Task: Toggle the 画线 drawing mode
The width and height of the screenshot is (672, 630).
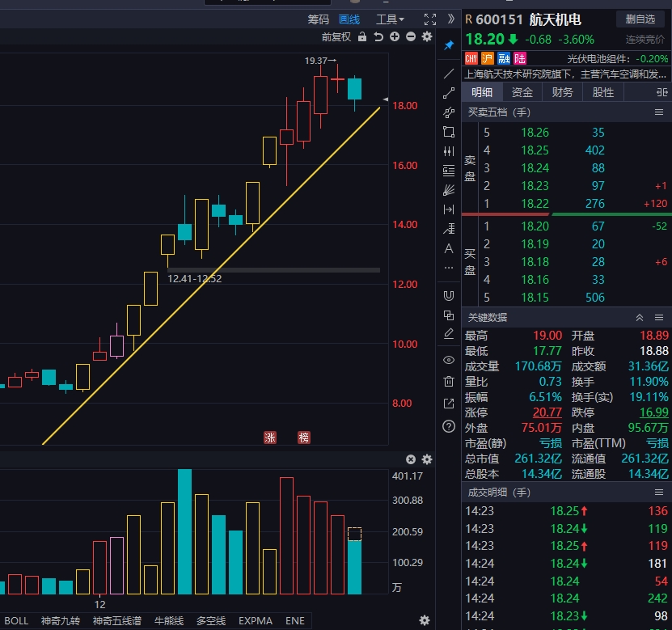Action: 349,19
